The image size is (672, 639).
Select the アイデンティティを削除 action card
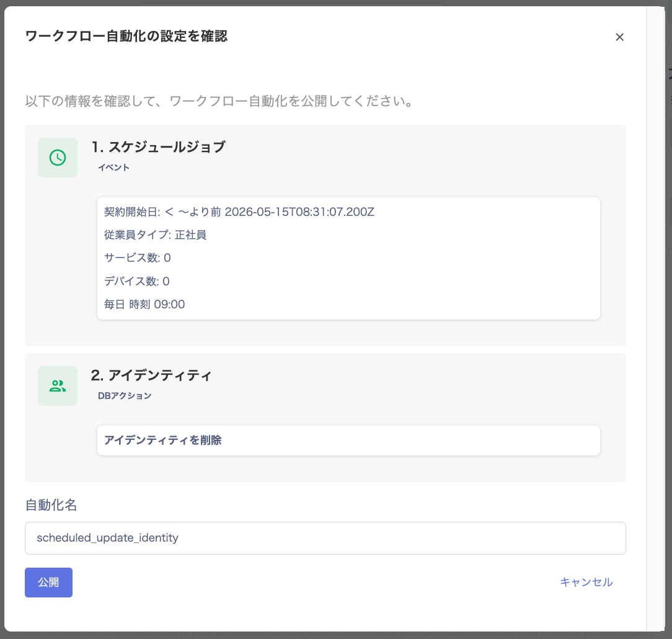pos(348,440)
